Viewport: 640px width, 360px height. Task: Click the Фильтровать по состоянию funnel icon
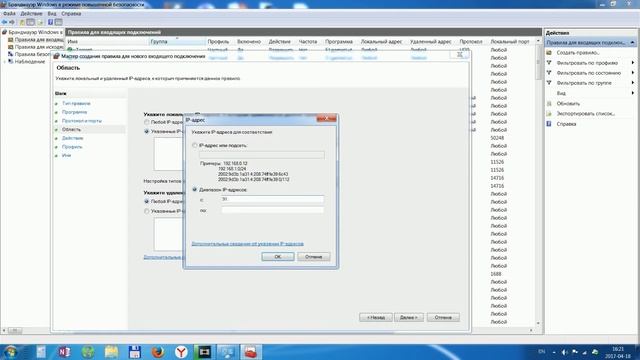[549, 73]
